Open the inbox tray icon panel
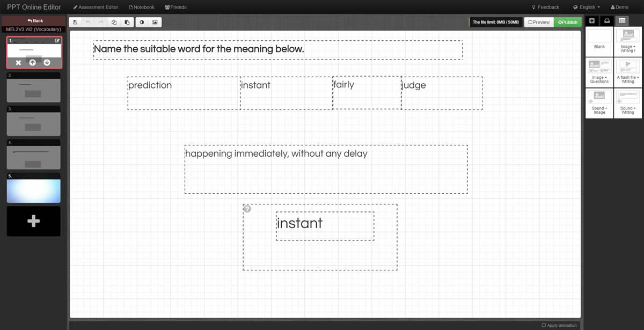Viewport: 644px width, 330px height. (x=607, y=21)
